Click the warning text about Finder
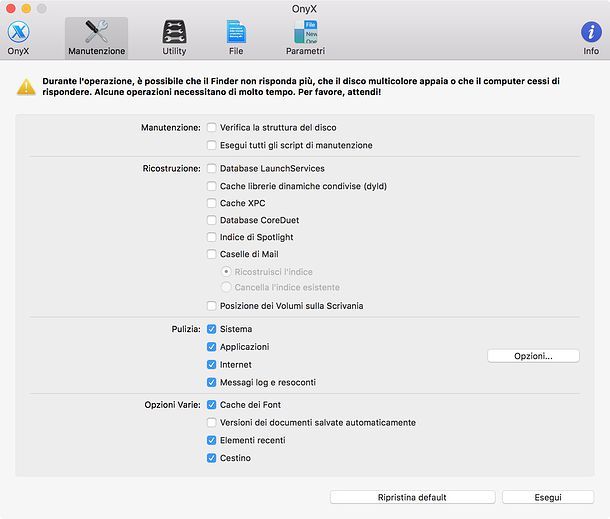 tap(301, 86)
